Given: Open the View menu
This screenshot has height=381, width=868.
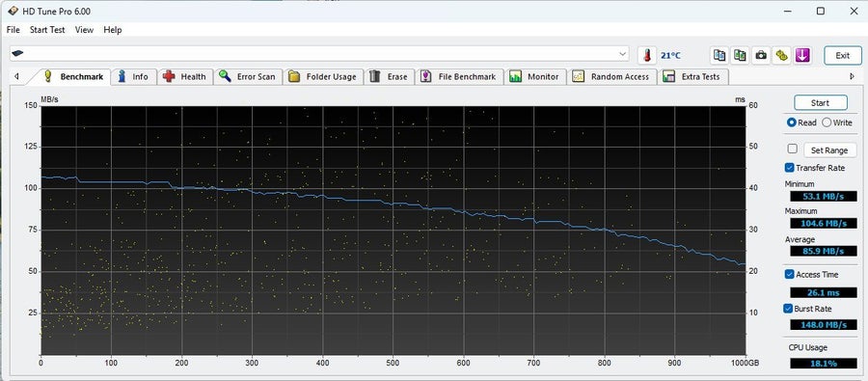Looking at the screenshot, I should tap(84, 30).
